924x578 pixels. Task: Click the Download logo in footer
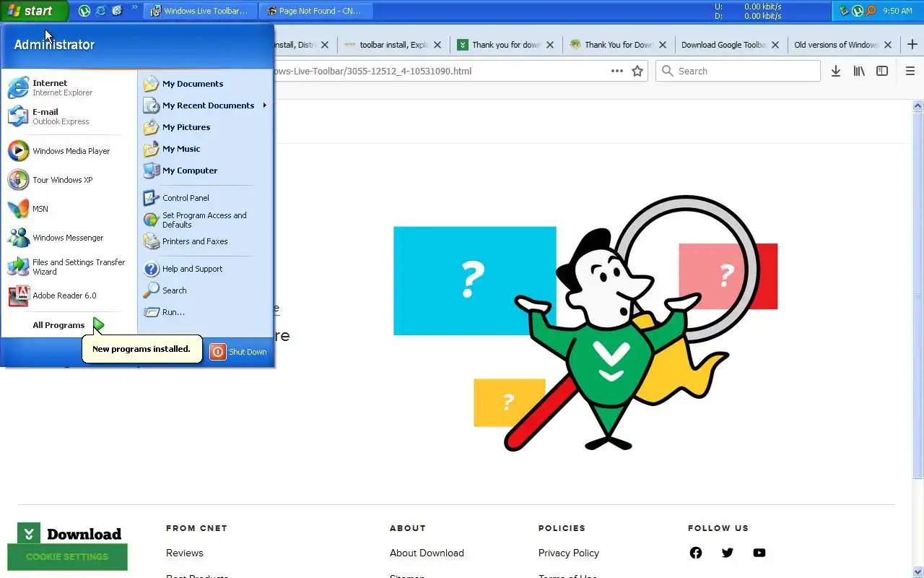(x=69, y=534)
